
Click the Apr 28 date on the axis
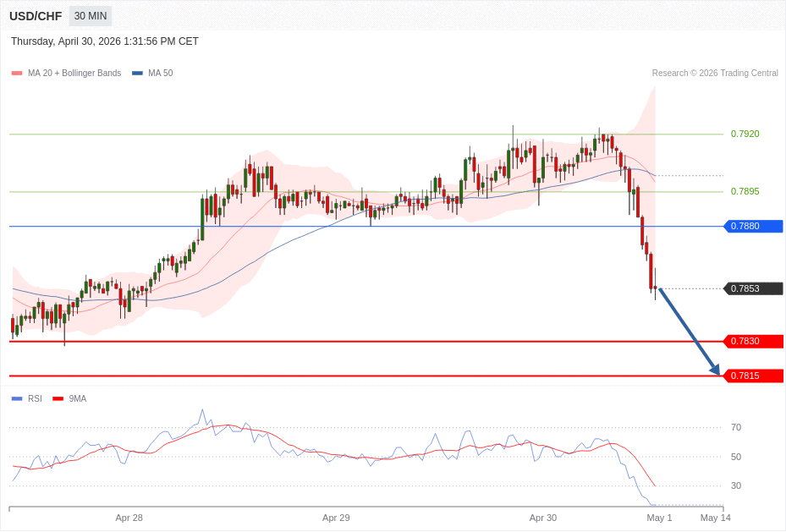129,518
